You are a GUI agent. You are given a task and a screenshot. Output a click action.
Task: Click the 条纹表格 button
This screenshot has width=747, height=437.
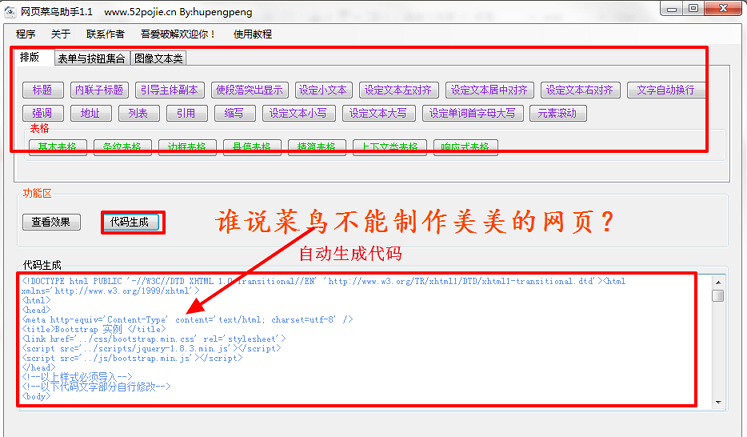(122, 147)
